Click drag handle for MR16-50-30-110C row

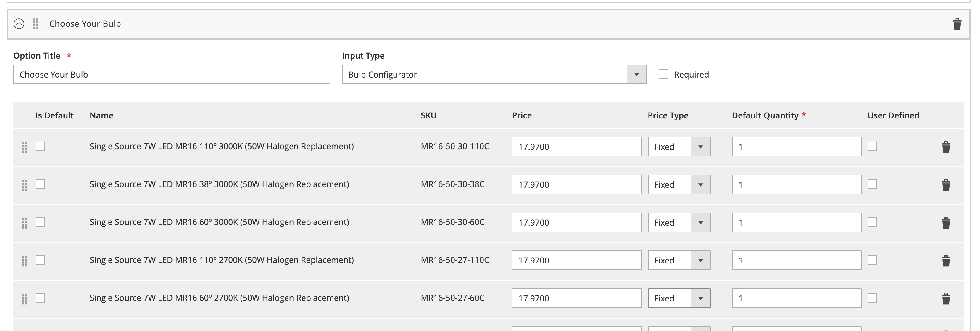click(24, 147)
